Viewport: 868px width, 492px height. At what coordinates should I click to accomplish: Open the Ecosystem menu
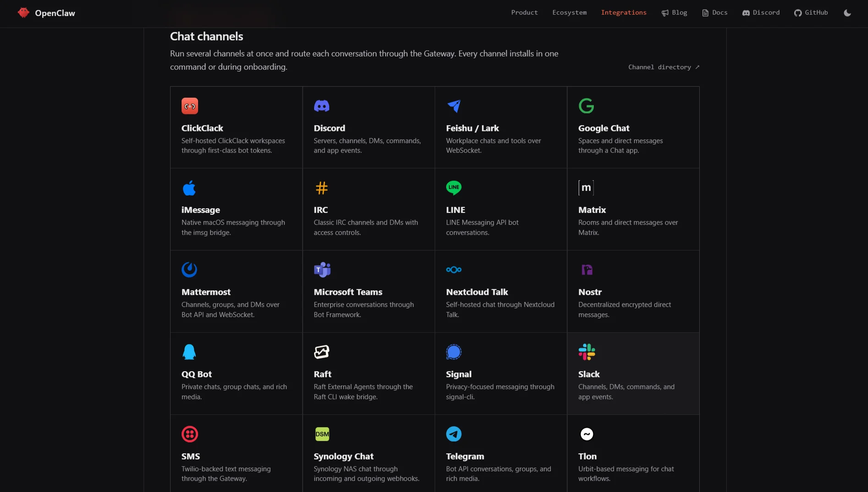(x=569, y=12)
